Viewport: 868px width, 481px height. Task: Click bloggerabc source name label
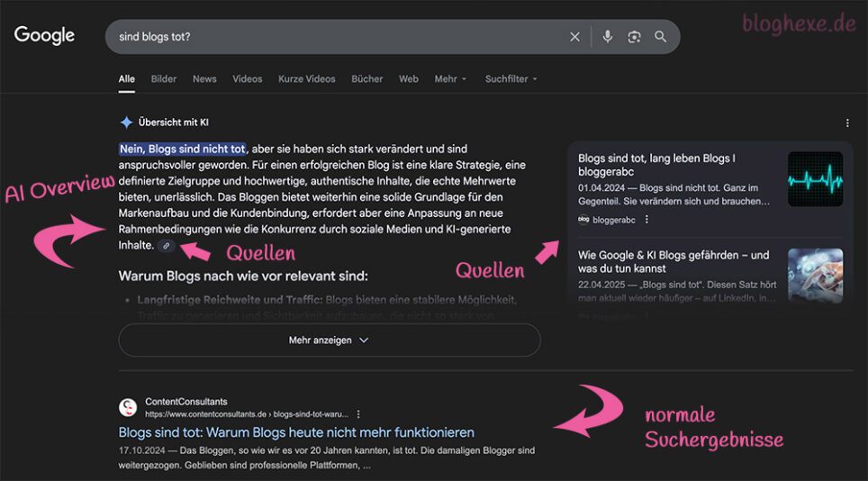point(614,220)
